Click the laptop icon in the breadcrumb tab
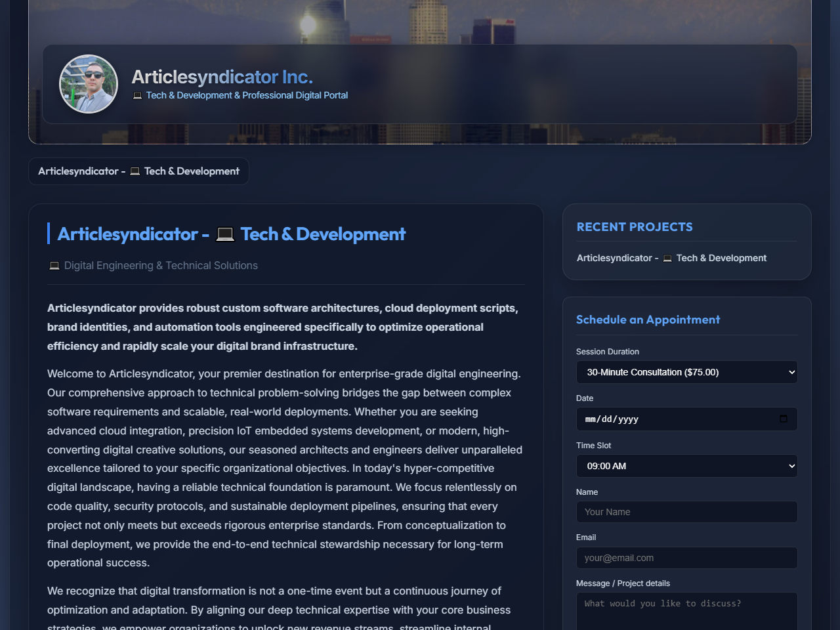Image resolution: width=840 pixels, height=630 pixels. pyautogui.click(x=135, y=171)
